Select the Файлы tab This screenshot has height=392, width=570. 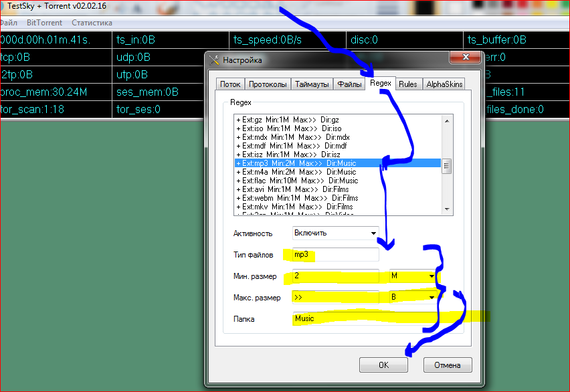click(x=349, y=84)
